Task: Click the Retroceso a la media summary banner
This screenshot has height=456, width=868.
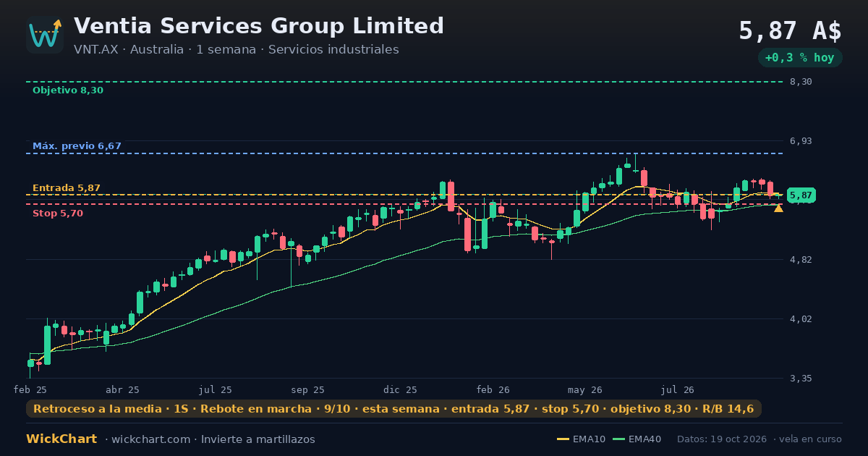Action: point(393,409)
